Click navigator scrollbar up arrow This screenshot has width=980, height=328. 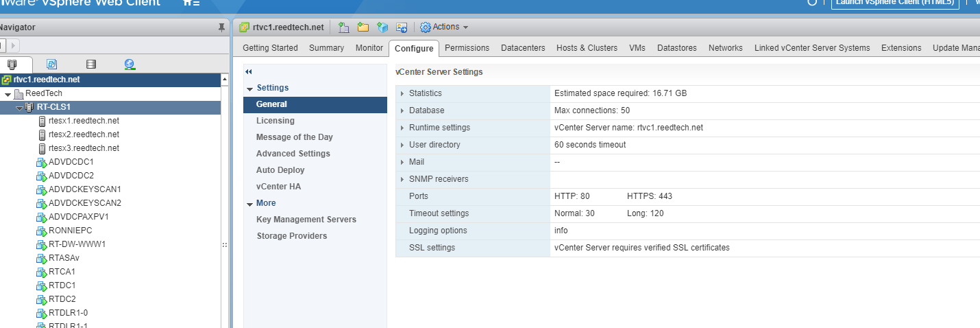pos(225,80)
